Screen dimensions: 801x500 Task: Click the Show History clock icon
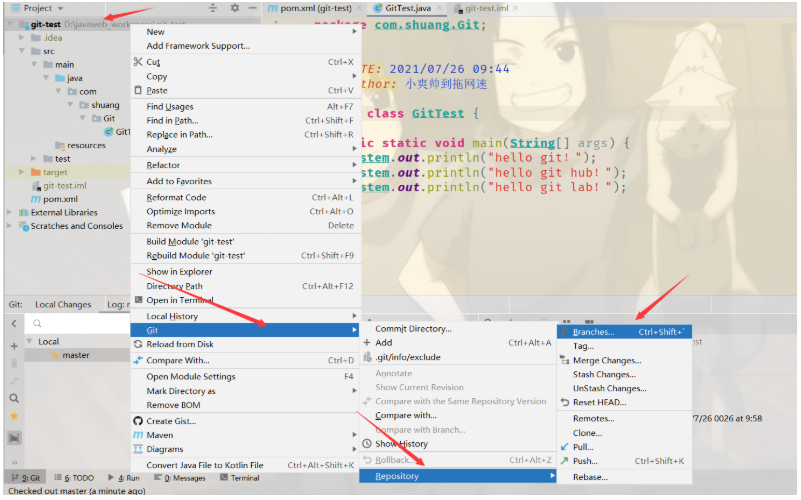tap(367, 443)
